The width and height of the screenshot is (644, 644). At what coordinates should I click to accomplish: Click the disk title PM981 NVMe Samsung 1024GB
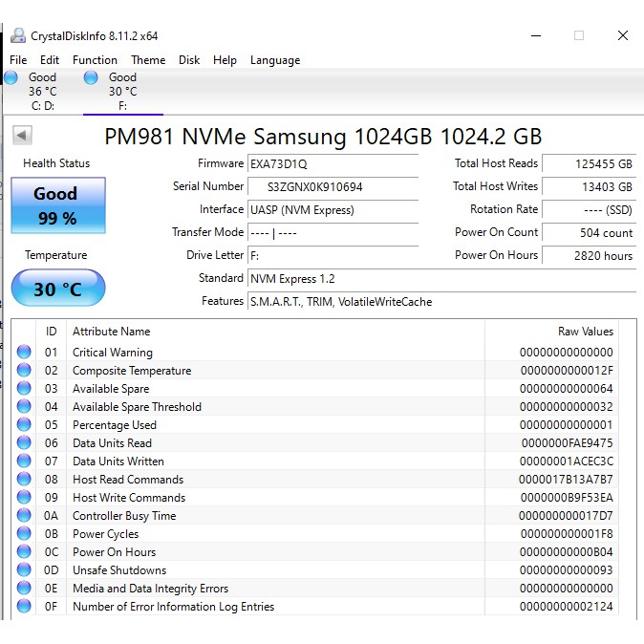[323, 136]
